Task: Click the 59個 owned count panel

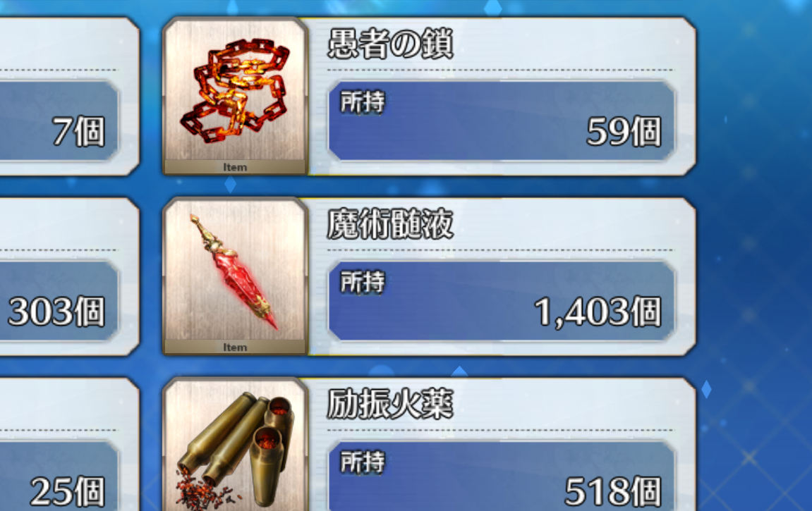Action: (x=502, y=121)
